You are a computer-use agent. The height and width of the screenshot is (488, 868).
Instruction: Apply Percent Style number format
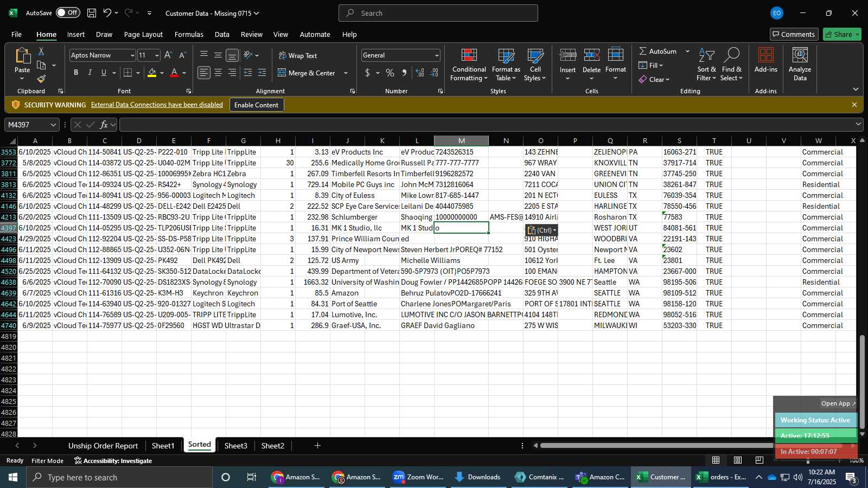click(390, 73)
